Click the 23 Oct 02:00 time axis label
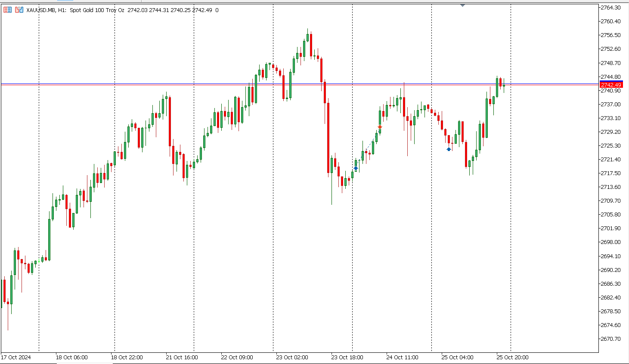This screenshot has width=629, height=364. click(x=292, y=357)
